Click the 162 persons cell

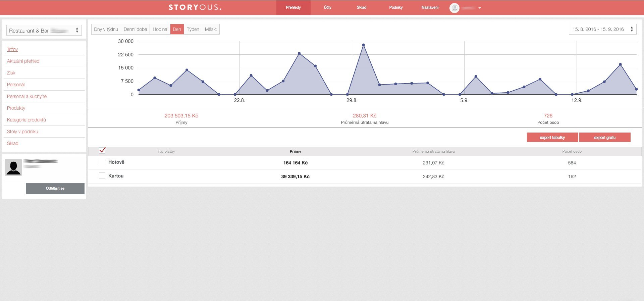(572, 177)
